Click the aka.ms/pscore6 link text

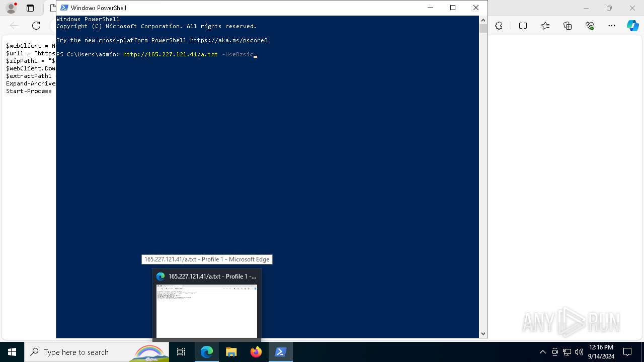(x=228, y=40)
